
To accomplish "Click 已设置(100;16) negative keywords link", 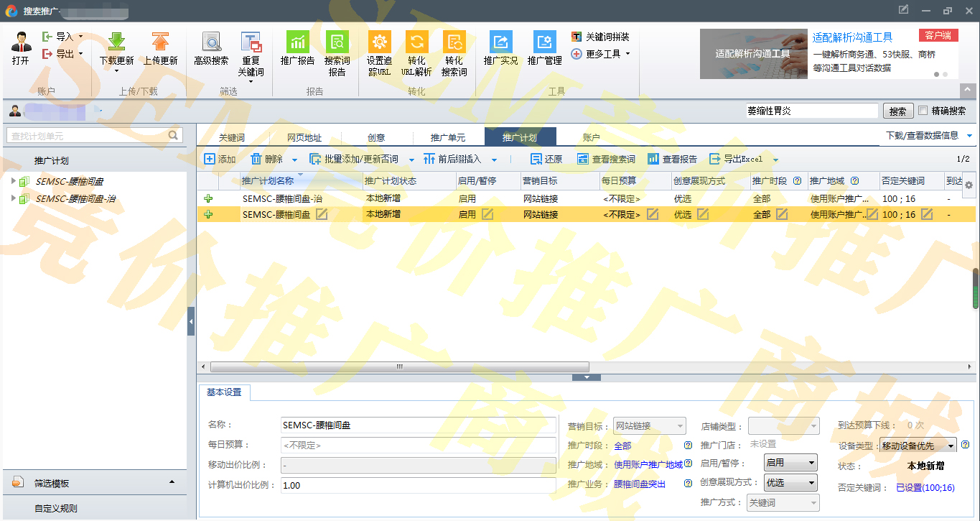I will click(925, 487).
